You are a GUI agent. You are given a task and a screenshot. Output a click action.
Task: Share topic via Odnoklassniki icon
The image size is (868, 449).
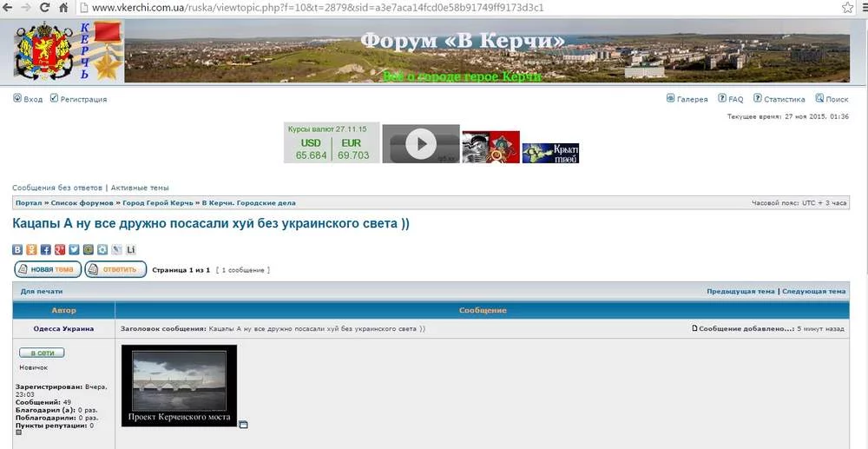[x=31, y=250]
